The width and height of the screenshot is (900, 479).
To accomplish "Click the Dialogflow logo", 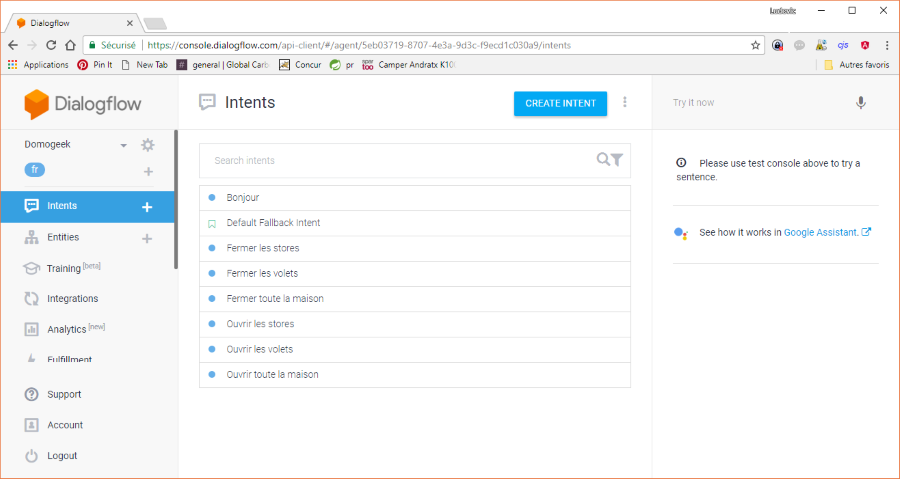I will coord(83,104).
